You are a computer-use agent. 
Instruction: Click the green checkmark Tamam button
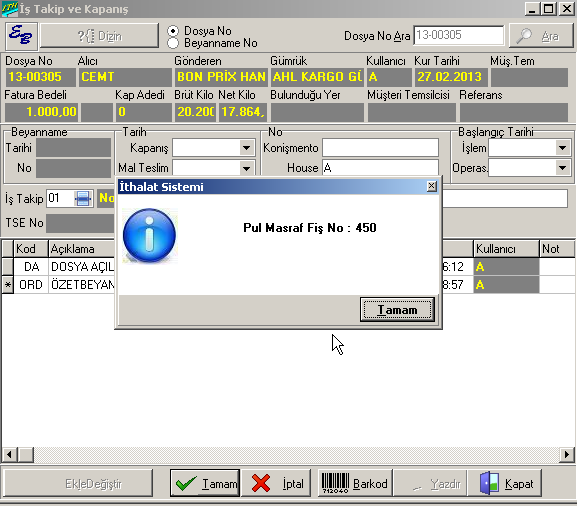click(x=205, y=483)
